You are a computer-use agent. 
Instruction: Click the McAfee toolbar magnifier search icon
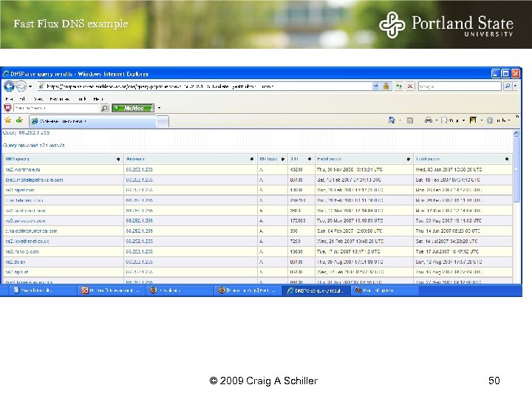[104, 108]
